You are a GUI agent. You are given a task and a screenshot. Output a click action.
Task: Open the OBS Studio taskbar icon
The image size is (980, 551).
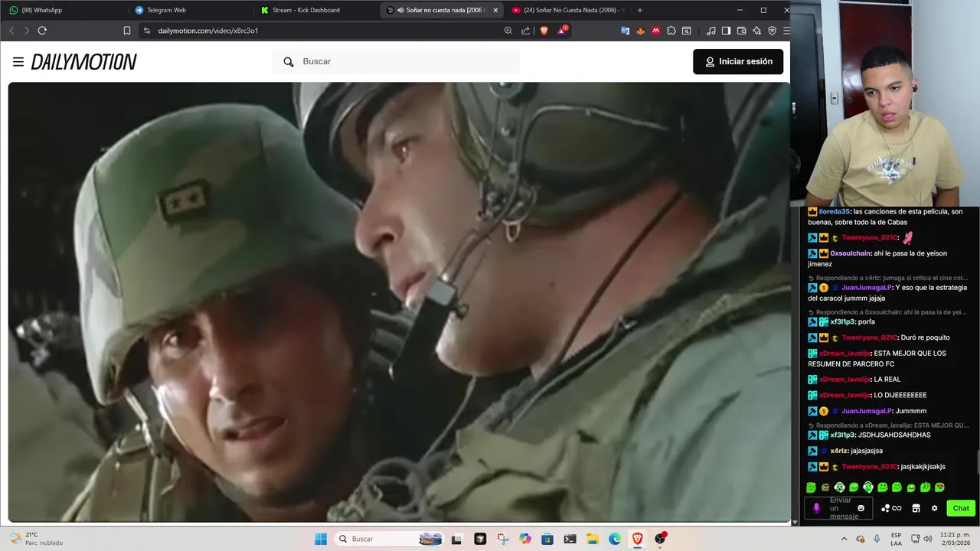point(660,539)
